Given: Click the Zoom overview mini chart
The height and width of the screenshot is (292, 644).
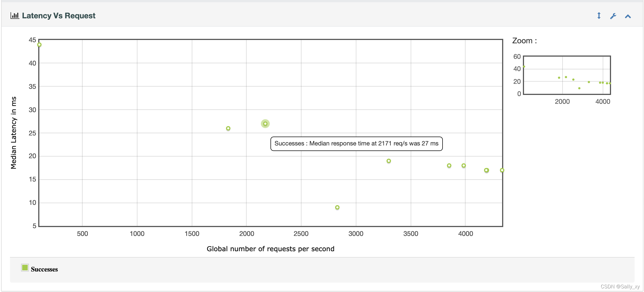Looking at the screenshot, I should [x=567, y=75].
